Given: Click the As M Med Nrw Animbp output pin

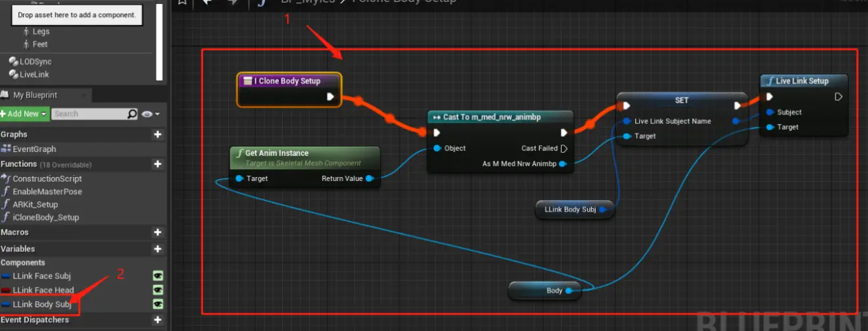Looking at the screenshot, I should click(563, 164).
